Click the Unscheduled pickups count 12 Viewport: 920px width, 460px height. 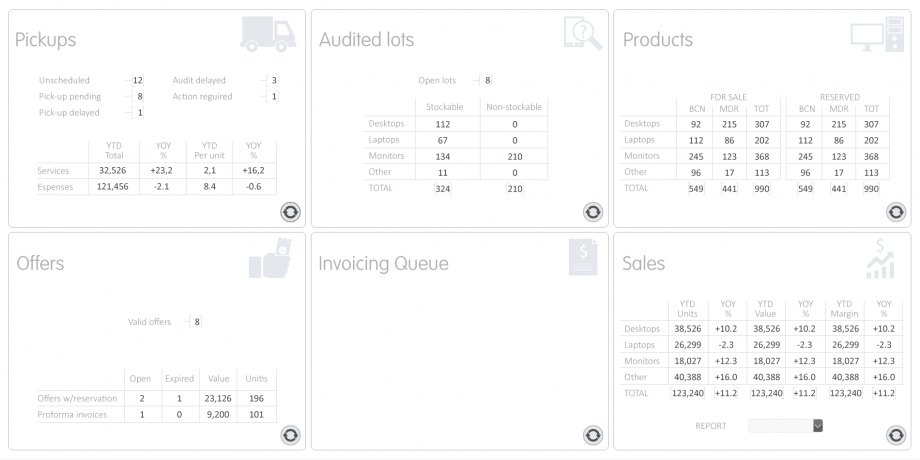point(137,80)
